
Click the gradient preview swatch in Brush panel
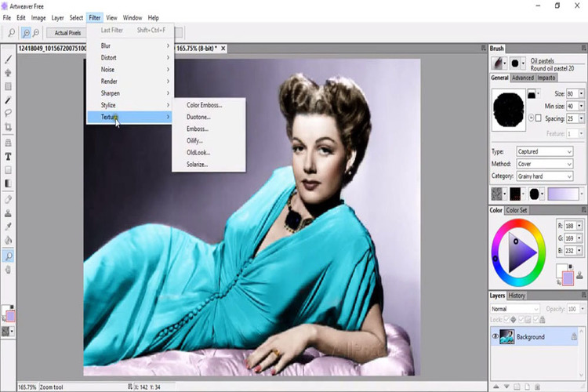point(563,194)
